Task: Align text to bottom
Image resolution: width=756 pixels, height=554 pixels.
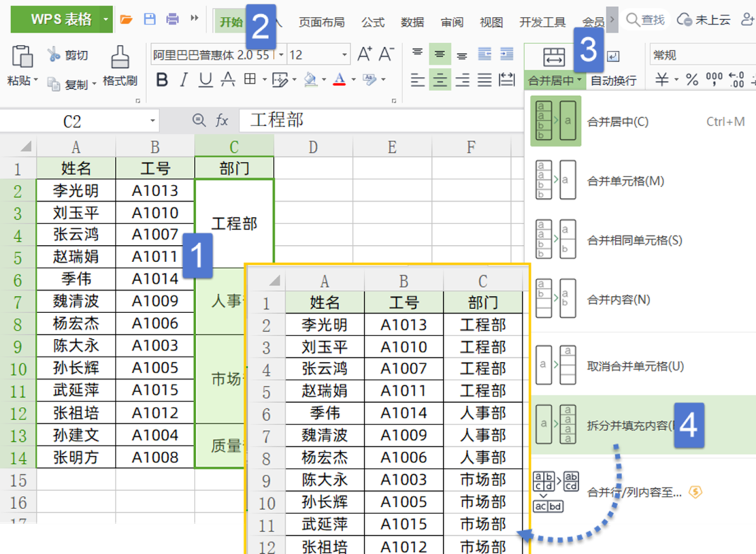Action: 462,55
